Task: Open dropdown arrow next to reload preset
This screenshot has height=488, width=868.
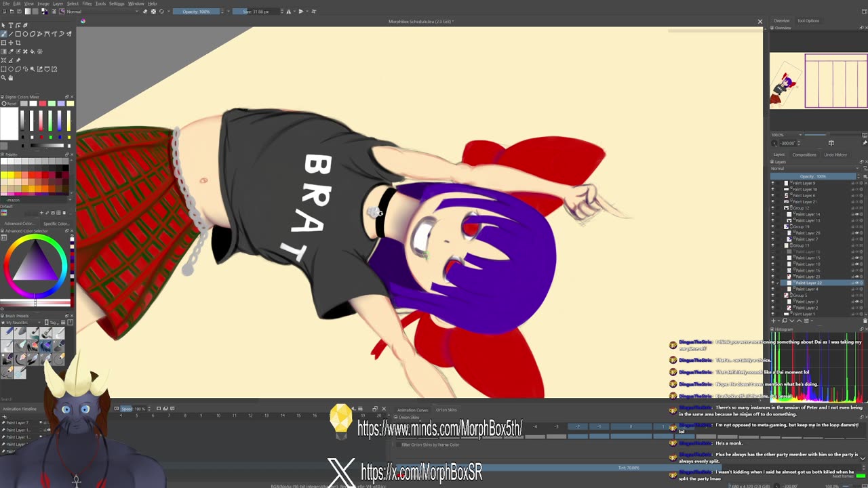Action: 169,12
